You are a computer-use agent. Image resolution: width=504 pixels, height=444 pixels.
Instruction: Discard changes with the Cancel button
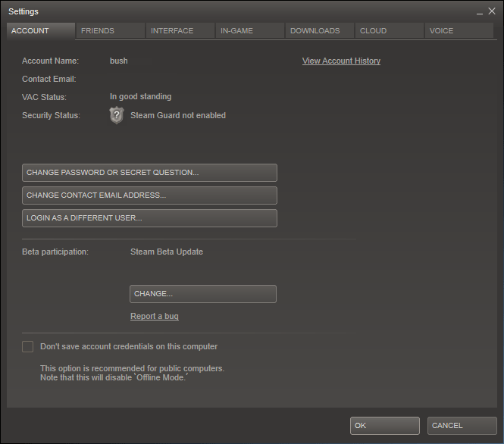tap(462, 426)
